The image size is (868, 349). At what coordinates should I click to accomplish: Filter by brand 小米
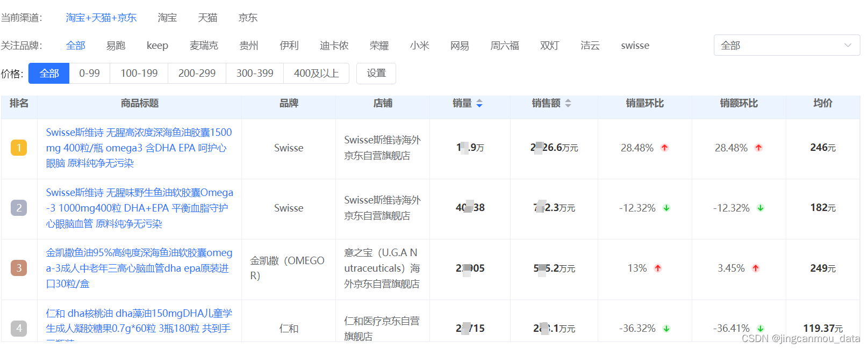[420, 46]
